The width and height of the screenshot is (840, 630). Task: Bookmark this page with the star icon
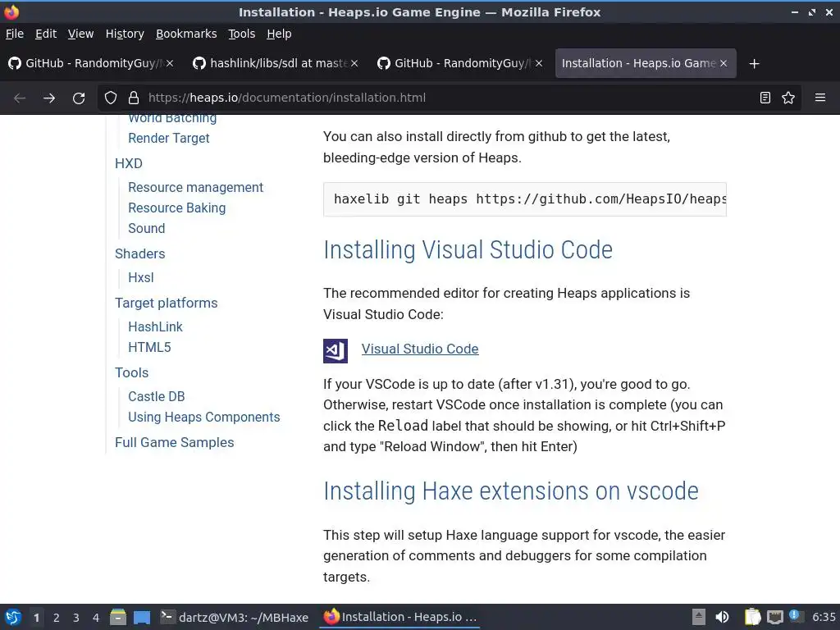[x=788, y=98]
